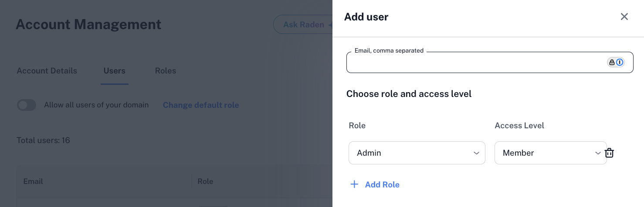Click the Total users: 16 text
Viewport: 644px width, 207px height.
(43, 140)
